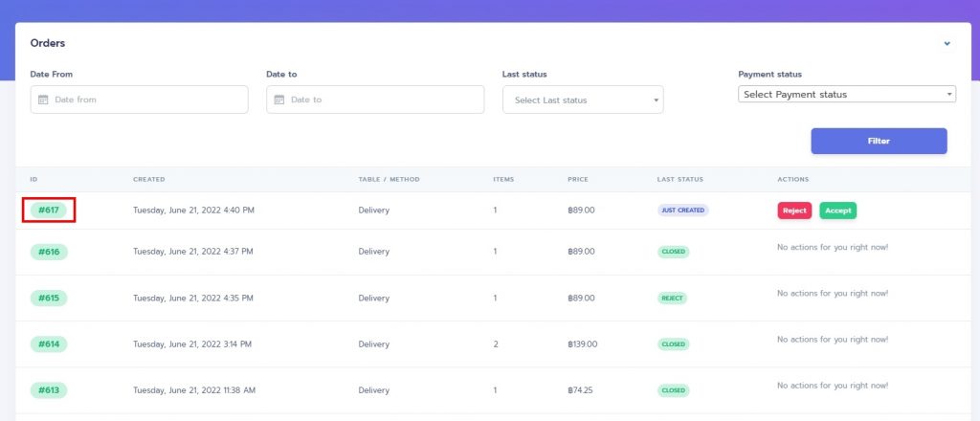980x421 pixels.
Task: Open order #615 details
Action: (49, 298)
